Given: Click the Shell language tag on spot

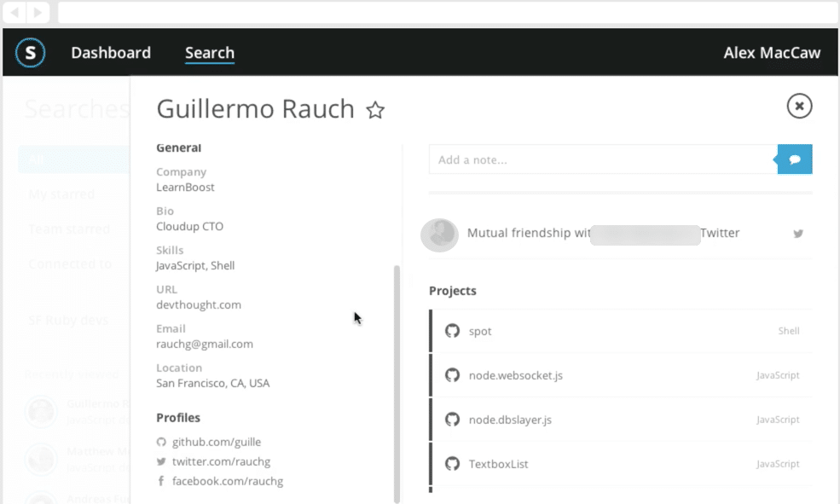Looking at the screenshot, I should point(789,331).
